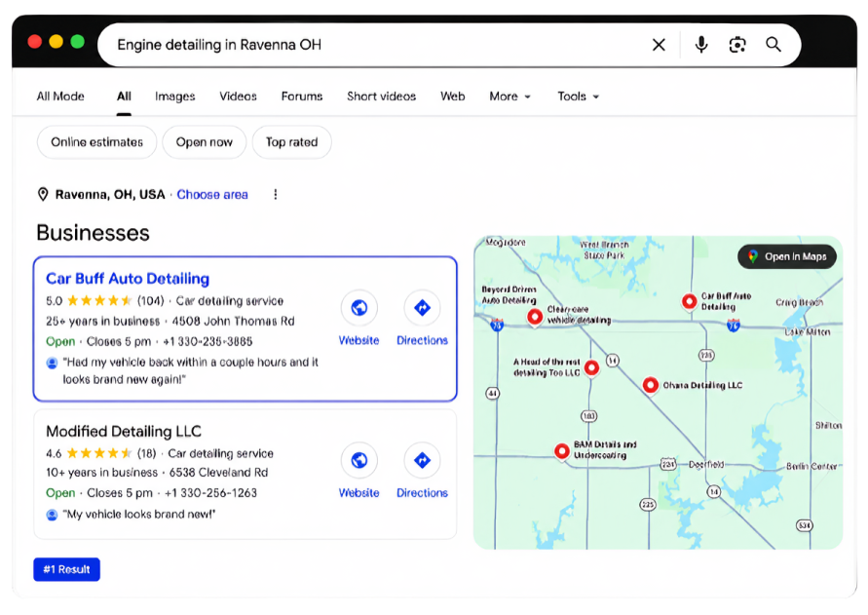
Task: Click the phone number +1 330-235-3885
Action: click(x=208, y=341)
